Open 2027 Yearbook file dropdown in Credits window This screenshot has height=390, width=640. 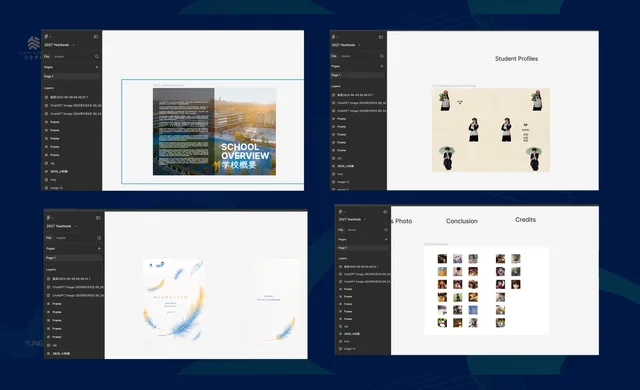click(352, 219)
